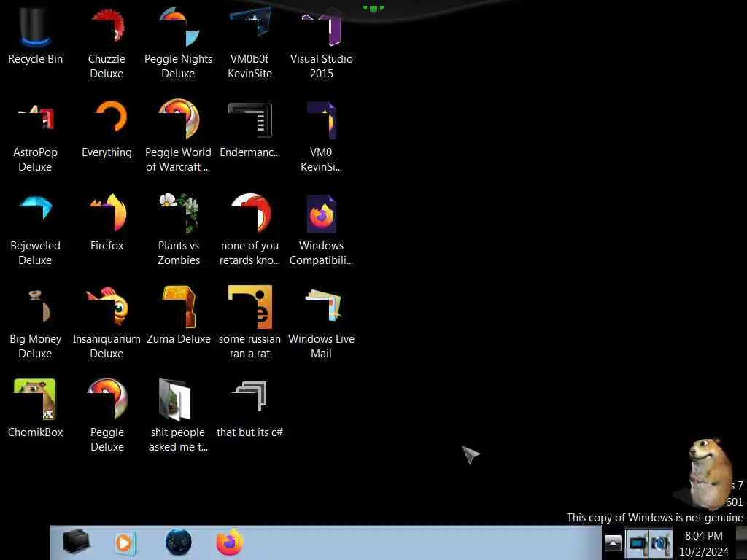
Task: Click the Endermanc... desktop icon
Action: (249, 130)
